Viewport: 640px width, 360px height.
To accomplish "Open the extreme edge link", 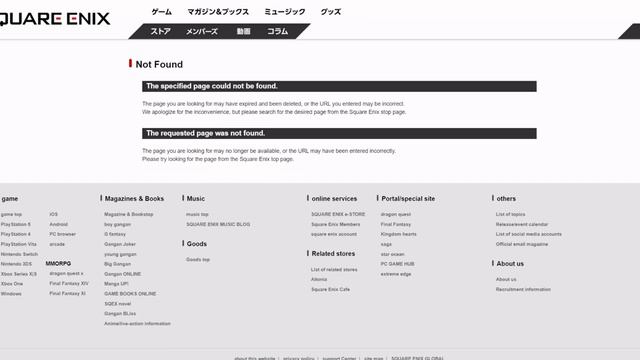I will (x=396, y=274).
